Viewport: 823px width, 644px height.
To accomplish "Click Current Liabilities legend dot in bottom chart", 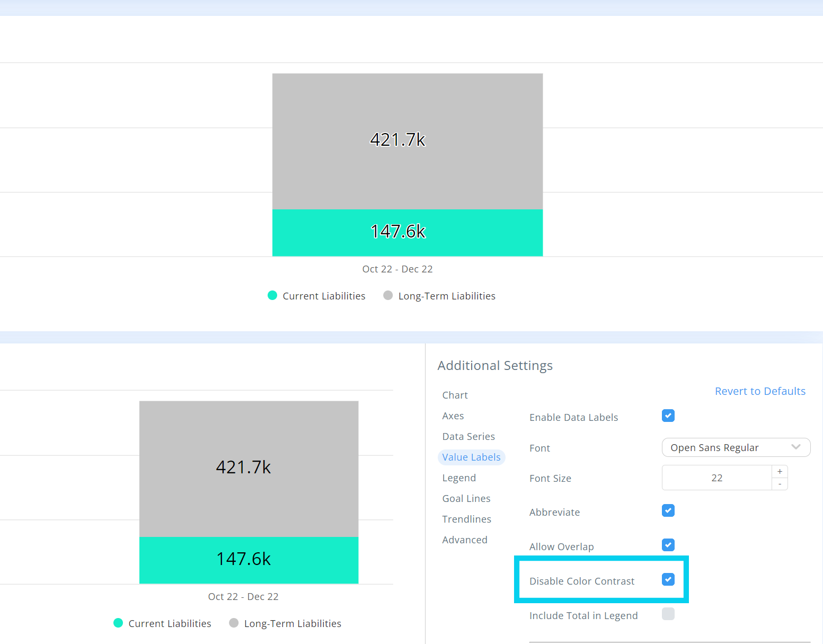I will tap(118, 623).
